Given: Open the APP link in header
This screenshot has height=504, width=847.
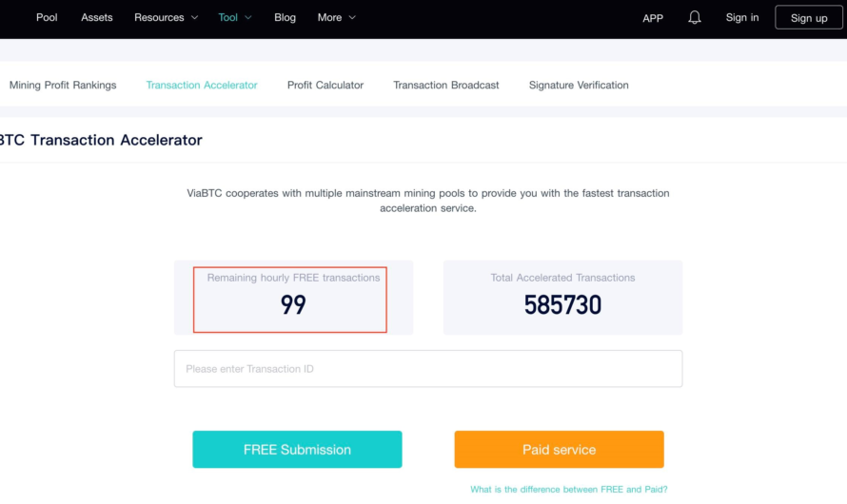Looking at the screenshot, I should pos(653,18).
